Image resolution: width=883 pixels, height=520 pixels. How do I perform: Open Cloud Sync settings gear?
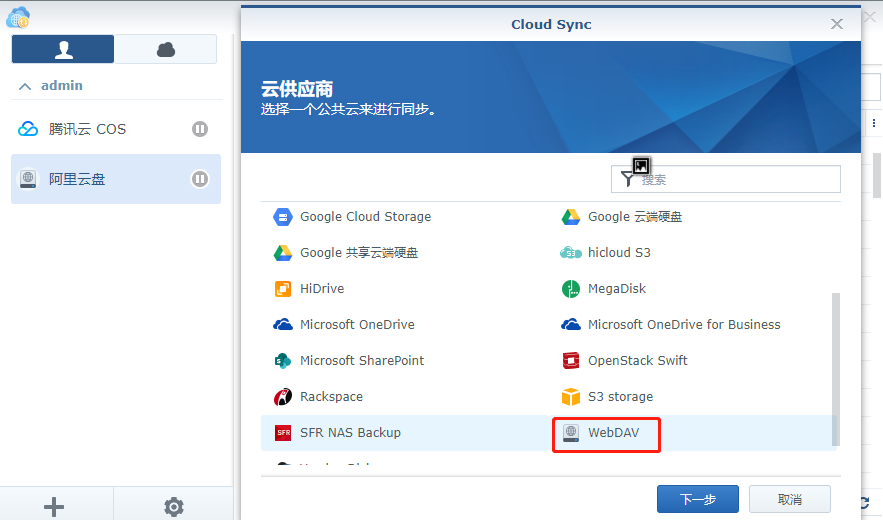(x=174, y=506)
